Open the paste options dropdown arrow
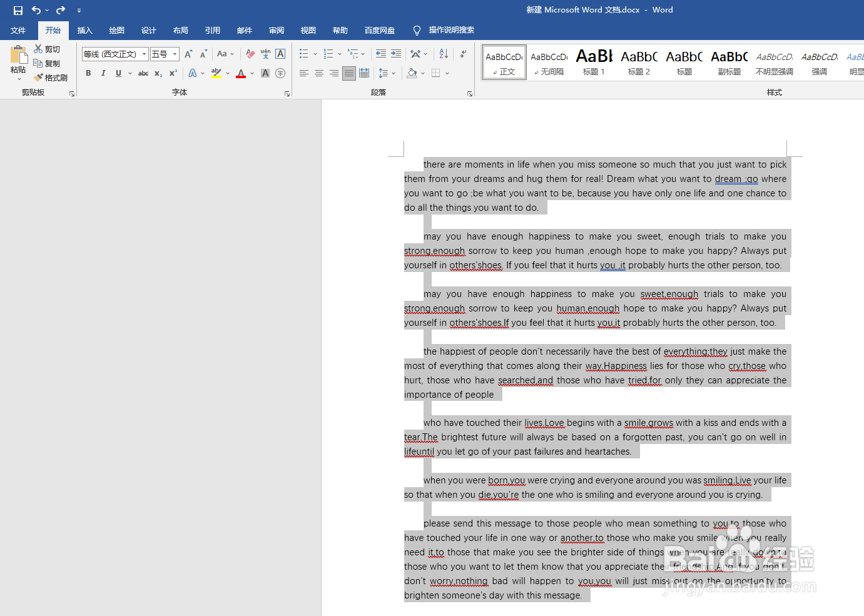The width and height of the screenshot is (864, 616). pos(19,79)
